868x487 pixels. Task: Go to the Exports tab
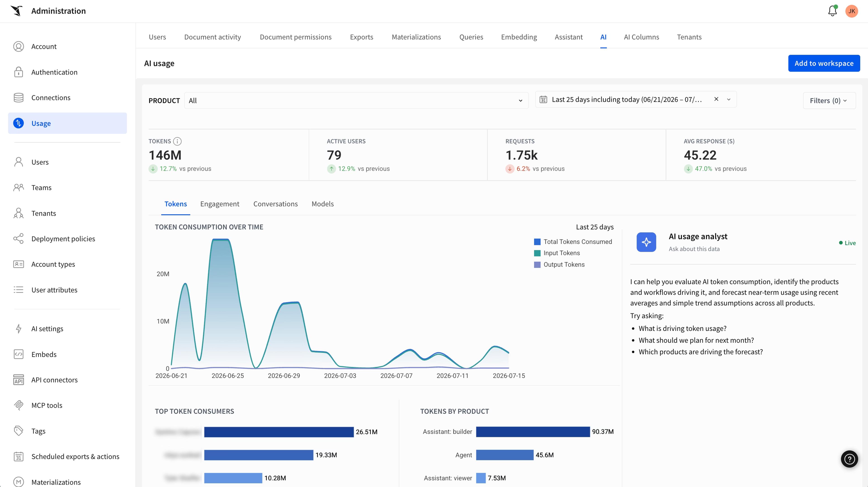point(362,37)
